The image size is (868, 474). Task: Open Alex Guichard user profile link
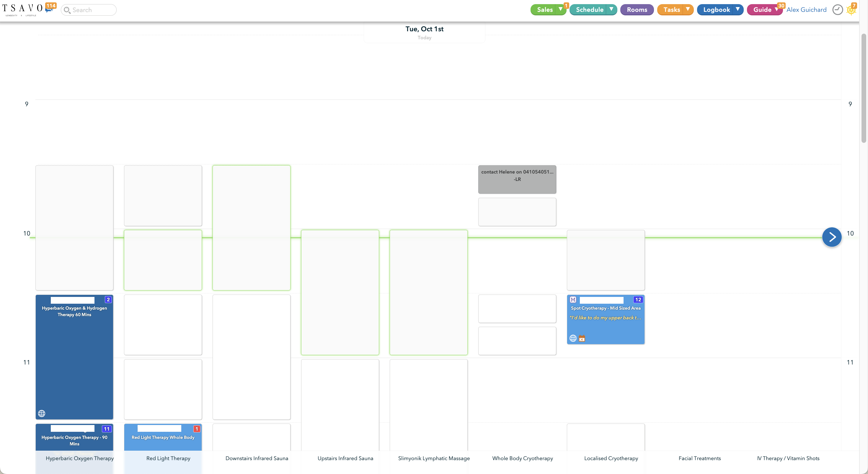[806, 10]
